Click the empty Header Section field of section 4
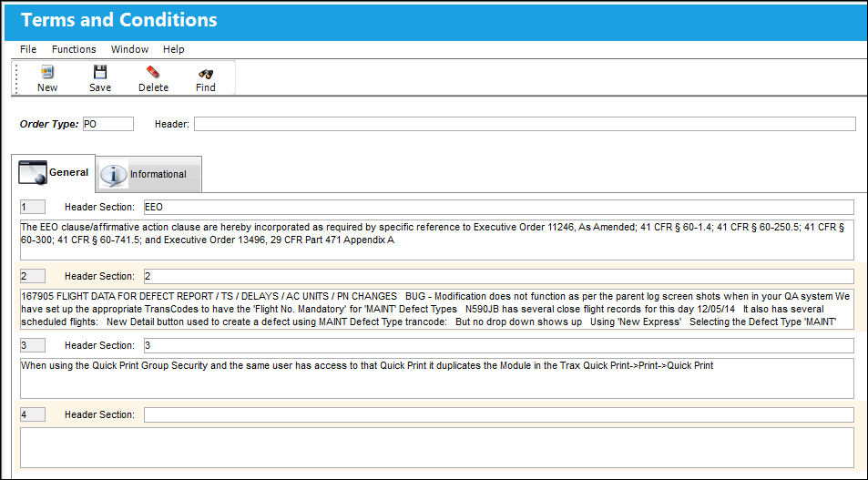This screenshot has width=868, height=480. click(499, 414)
